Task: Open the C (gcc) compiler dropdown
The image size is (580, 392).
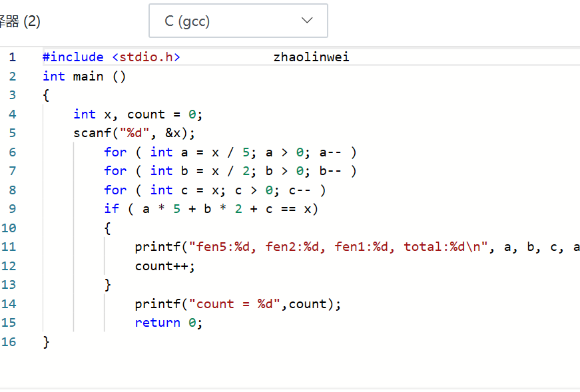Action: click(x=237, y=21)
